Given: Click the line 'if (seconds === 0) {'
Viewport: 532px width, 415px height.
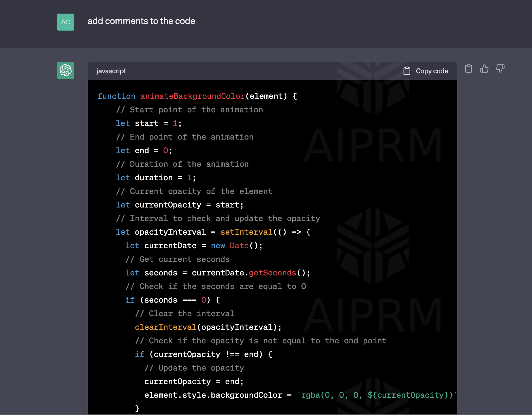Looking at the screenshot, I should [173, 300].
